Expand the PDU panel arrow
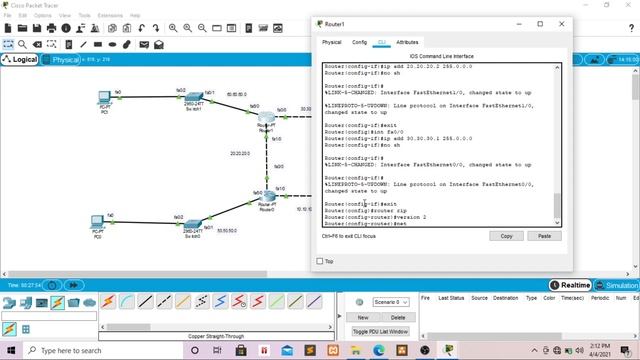Screen dimensions: 640x360 pyautogui.click(x=340, y=316)
